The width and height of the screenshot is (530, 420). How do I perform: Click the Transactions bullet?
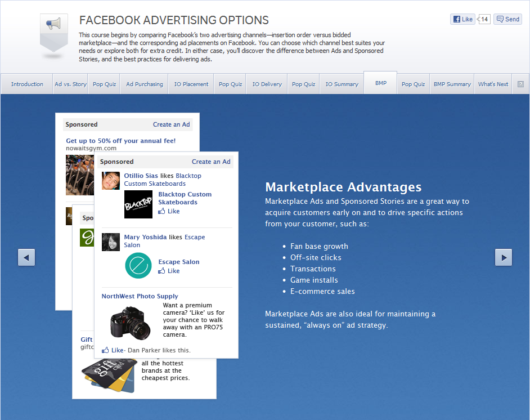(x=313, y=269)
